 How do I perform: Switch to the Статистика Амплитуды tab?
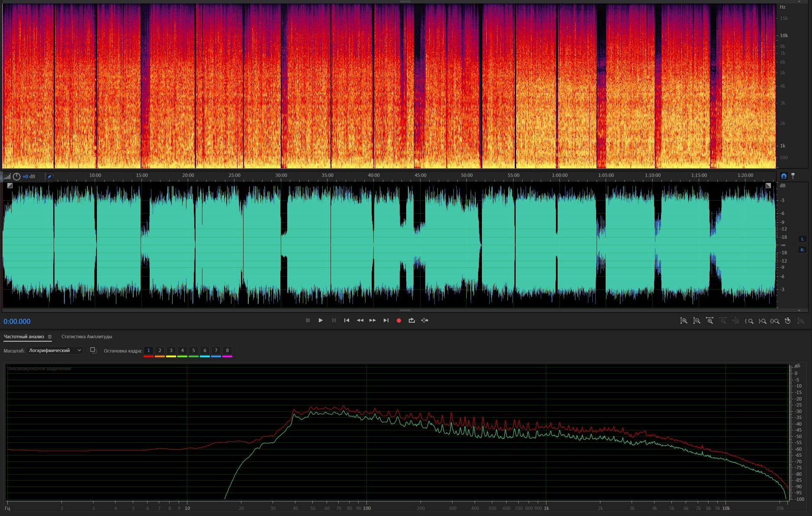(87, 337)
